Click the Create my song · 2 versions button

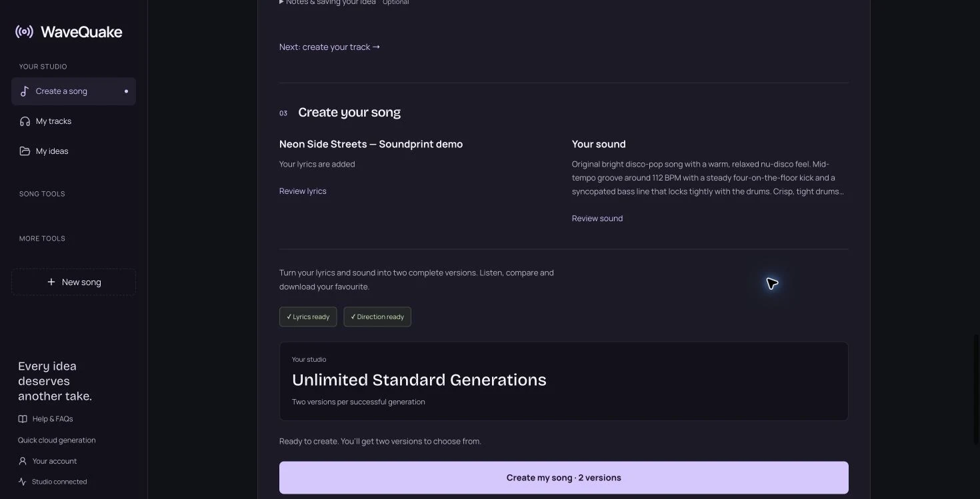pos(564,478)
